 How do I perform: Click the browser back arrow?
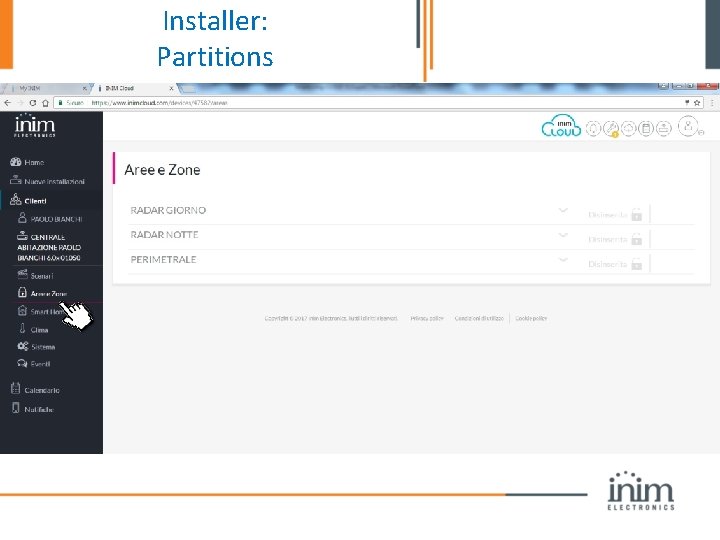(x=7, y=103)
